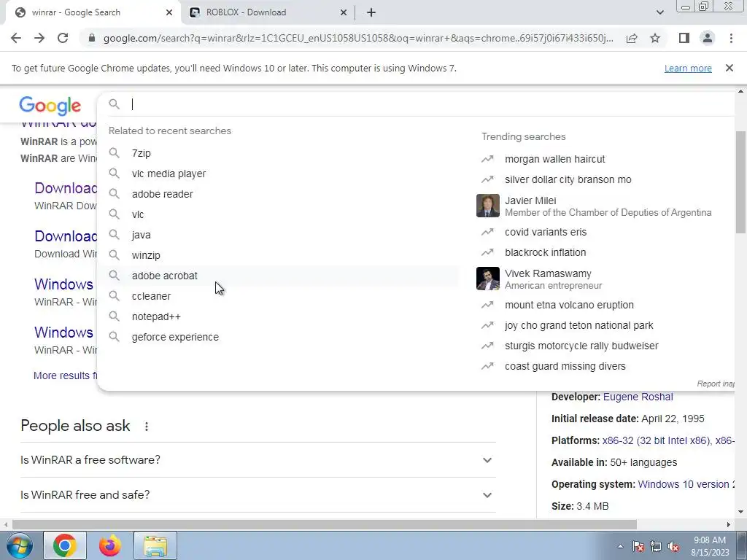
Task: Click the horizontal page scrollbar thumb
Action: (325, 524)
